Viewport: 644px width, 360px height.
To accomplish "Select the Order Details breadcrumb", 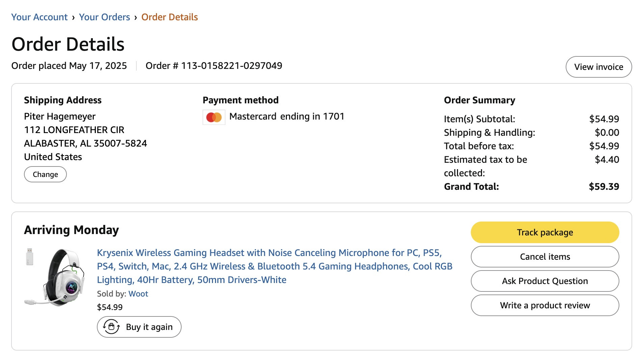I will [169, 17].
